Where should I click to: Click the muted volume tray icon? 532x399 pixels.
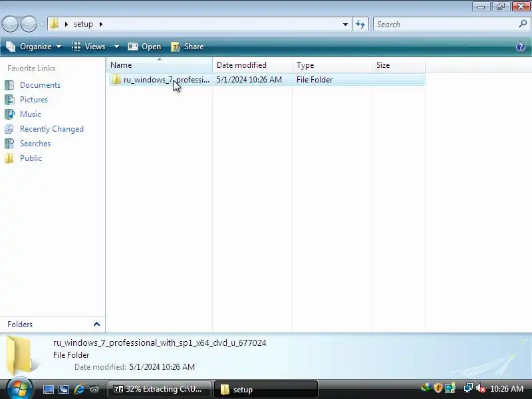pyautogui.click(x=480, y=388)
